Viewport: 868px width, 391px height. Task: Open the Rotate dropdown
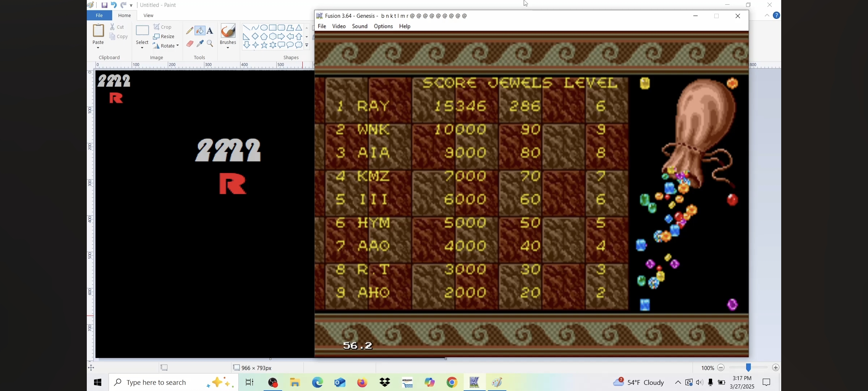pyautogui.click(x=178, y=46)
